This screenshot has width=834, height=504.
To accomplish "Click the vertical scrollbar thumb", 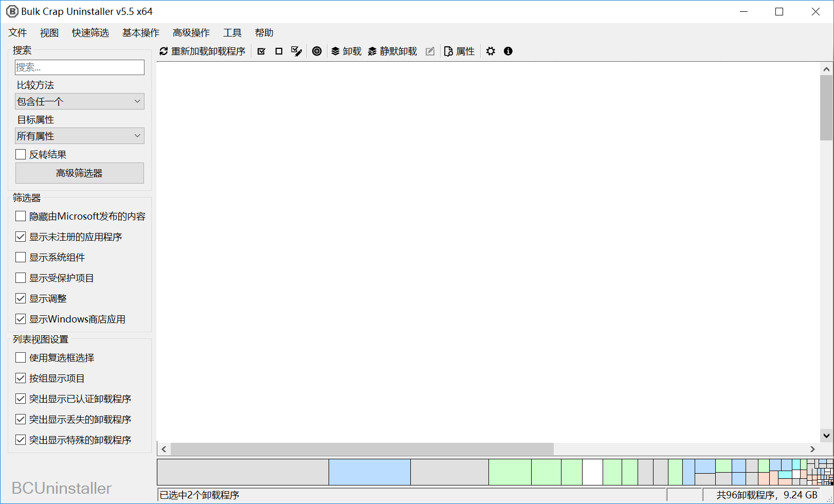I will (826, 107).
